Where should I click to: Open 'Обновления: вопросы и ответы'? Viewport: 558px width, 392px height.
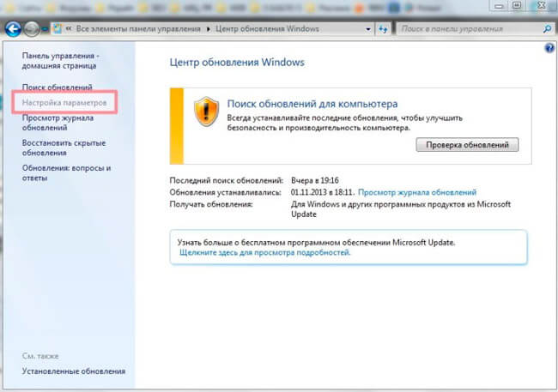tap(67, 173)
